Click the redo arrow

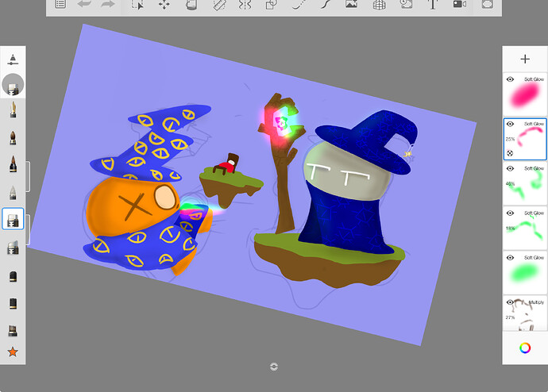coord(108,4)
